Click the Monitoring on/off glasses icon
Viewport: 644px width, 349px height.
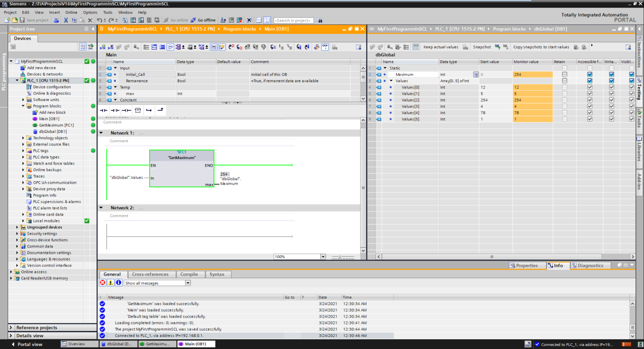click(x=325, y=47)
